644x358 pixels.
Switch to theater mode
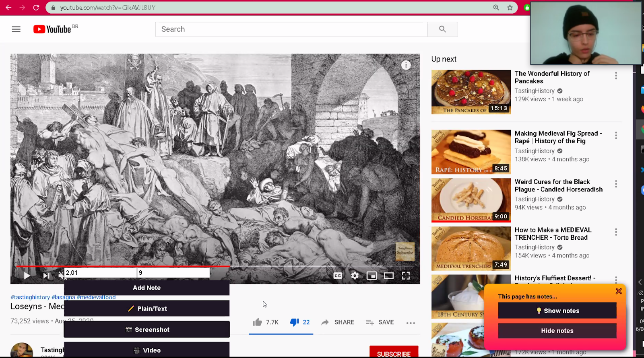tap(388, 276)
